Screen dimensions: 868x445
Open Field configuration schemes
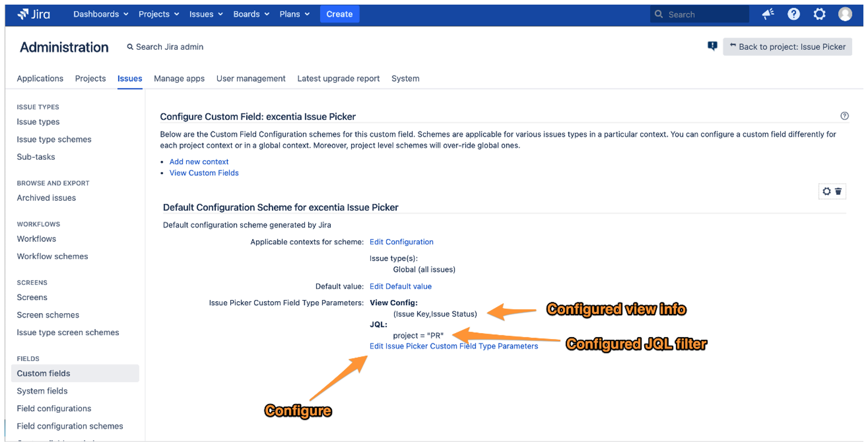coord(70,426)
